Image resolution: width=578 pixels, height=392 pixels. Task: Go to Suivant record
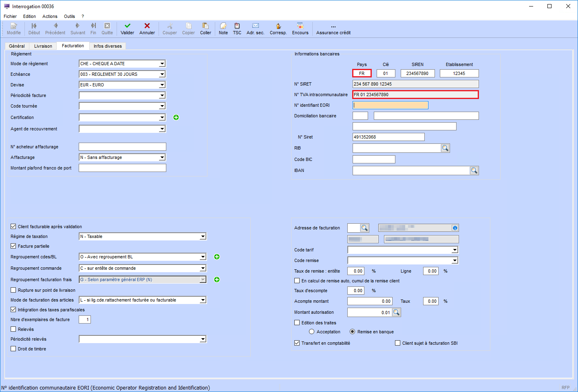pyautogui.click(x=78, y=29)
